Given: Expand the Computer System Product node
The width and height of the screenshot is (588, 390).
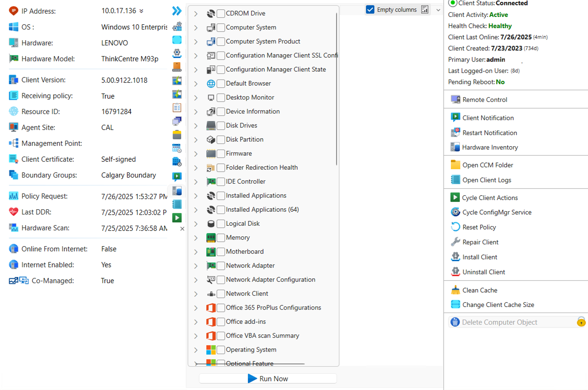Looking at the screenshot, I should (196, 42).
